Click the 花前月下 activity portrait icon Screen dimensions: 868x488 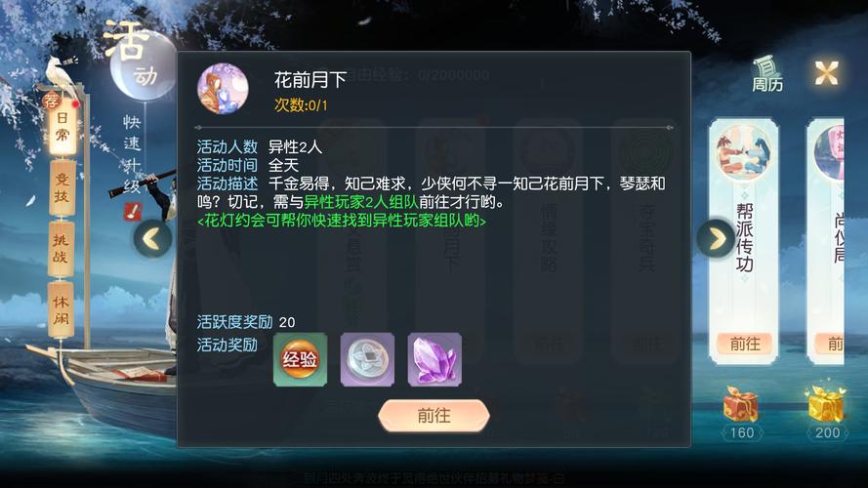[x=223, y=89]
